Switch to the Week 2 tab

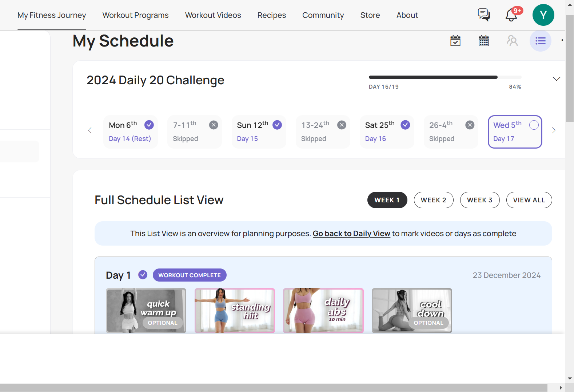pos(433,200)
